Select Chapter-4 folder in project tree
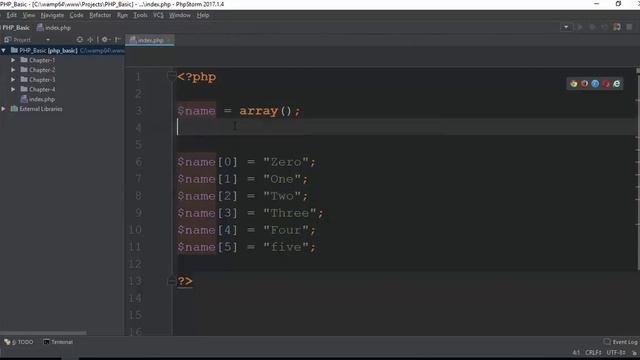The width and height of the screenshot is (640, 360). [38, 89]
